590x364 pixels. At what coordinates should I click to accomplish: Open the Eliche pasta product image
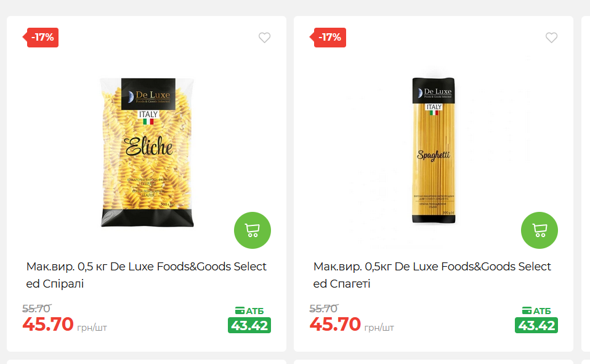[148, 153]
